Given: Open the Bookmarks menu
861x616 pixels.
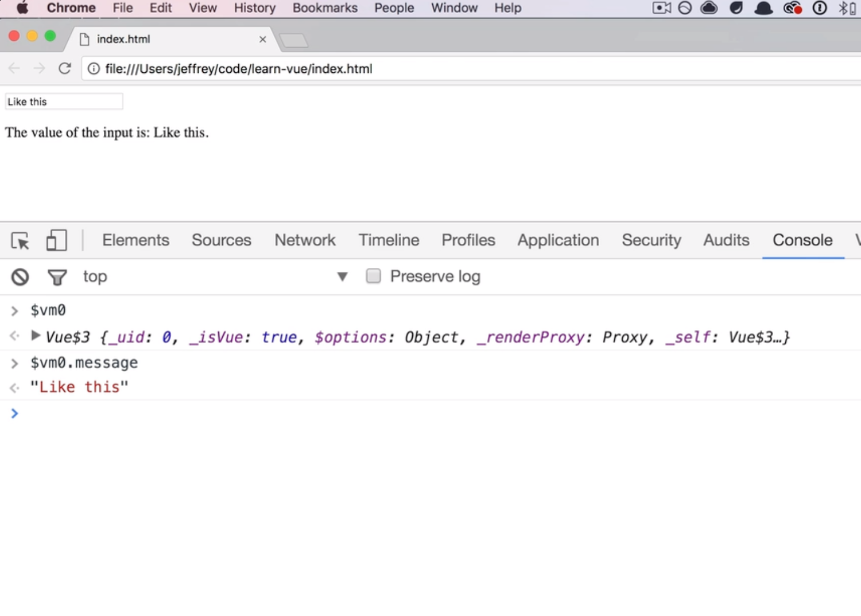Looking at the screenshot, I should [x=325, y=8].
